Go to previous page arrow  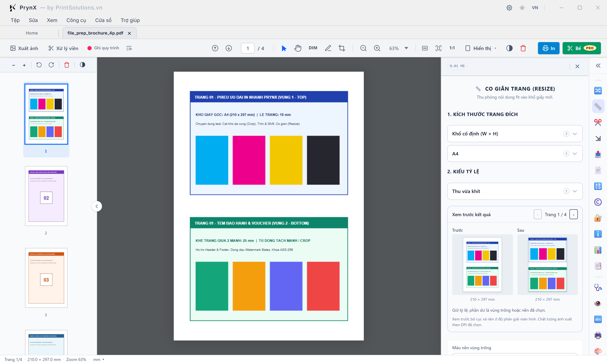pos(215,48)
